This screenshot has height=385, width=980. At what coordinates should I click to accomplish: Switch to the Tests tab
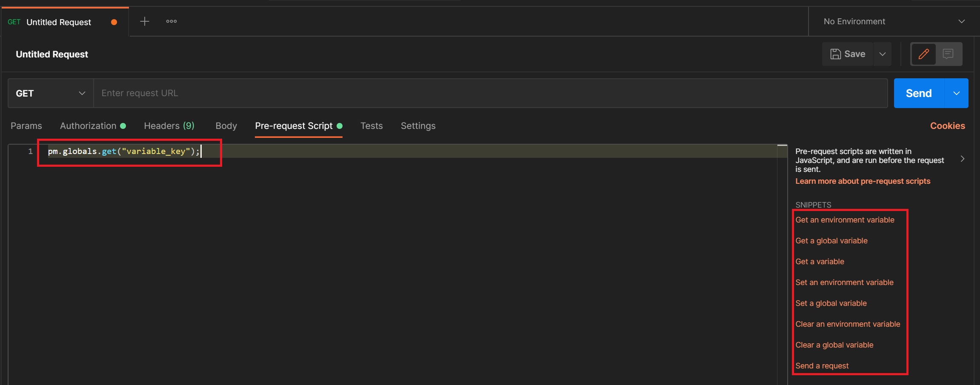click(x=371, y=126)
